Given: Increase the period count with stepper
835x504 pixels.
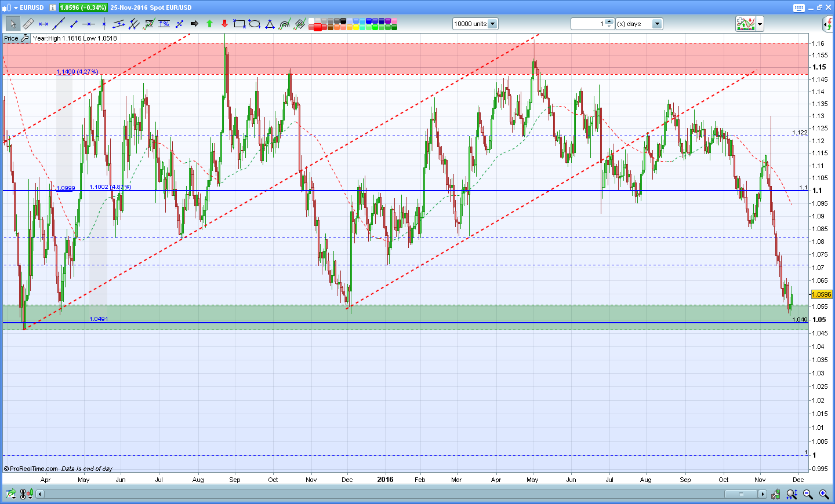Looking at the screenshot, I should click(x=609, y=21).
